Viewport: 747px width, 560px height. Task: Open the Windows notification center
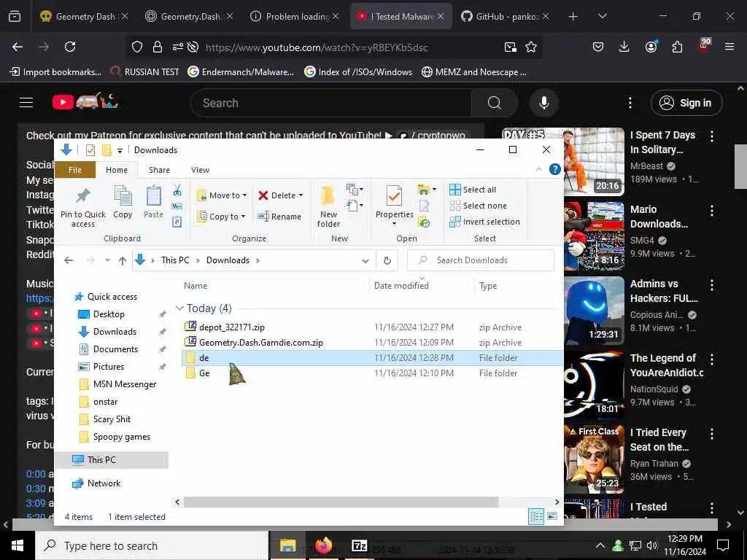[723, 545]
